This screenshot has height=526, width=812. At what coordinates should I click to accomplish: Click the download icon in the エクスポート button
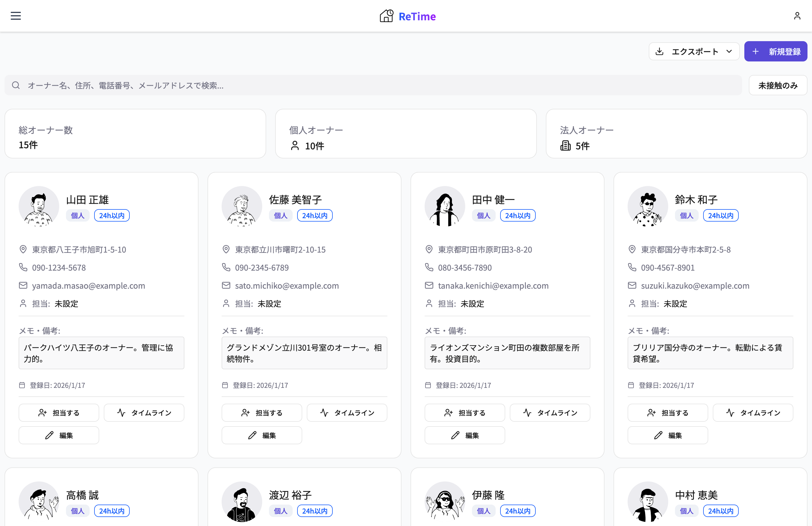pos(659,51)
